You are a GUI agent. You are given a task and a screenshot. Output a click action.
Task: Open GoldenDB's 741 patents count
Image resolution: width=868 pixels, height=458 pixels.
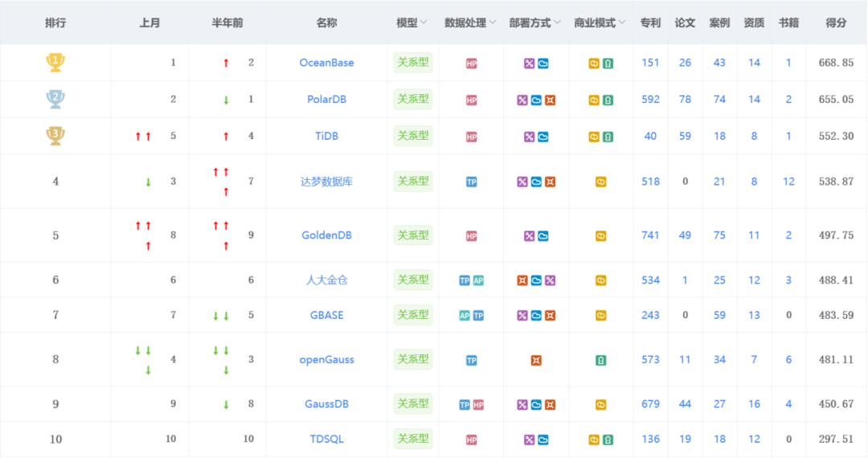pyautogui.click(x=650, y=235)
